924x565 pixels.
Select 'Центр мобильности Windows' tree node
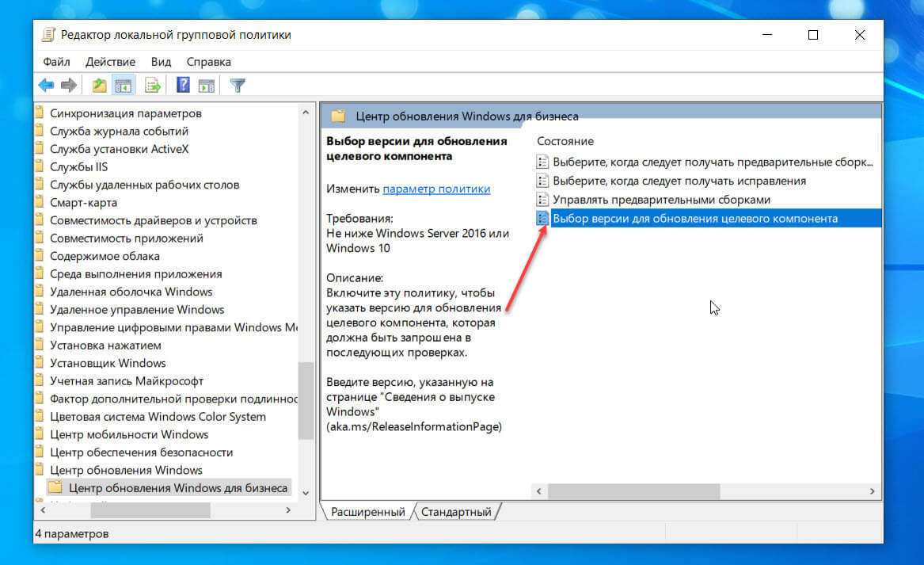coord(128,434)
